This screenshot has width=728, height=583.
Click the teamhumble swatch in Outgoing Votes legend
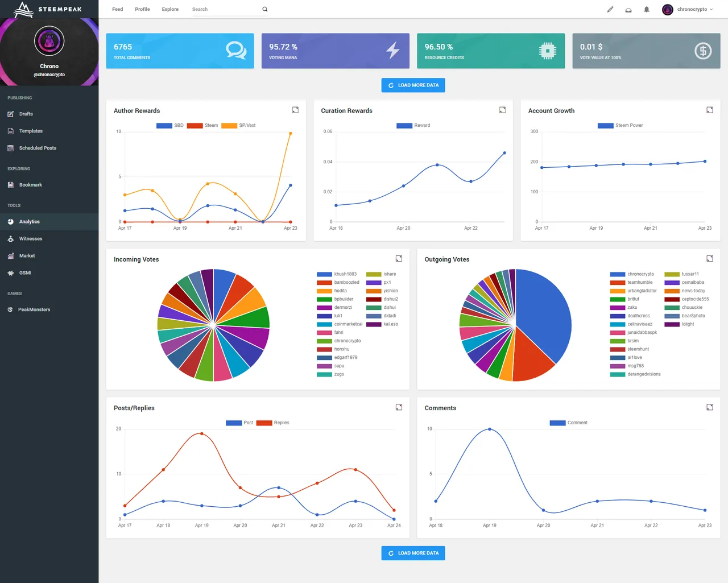pyautogui.click(x=618, y=283)
